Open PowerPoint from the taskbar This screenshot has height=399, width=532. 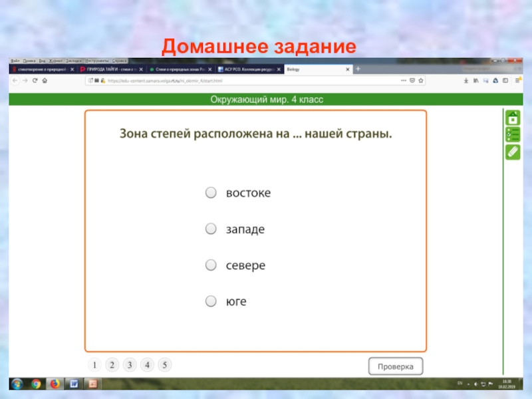(x=92, y=384)
